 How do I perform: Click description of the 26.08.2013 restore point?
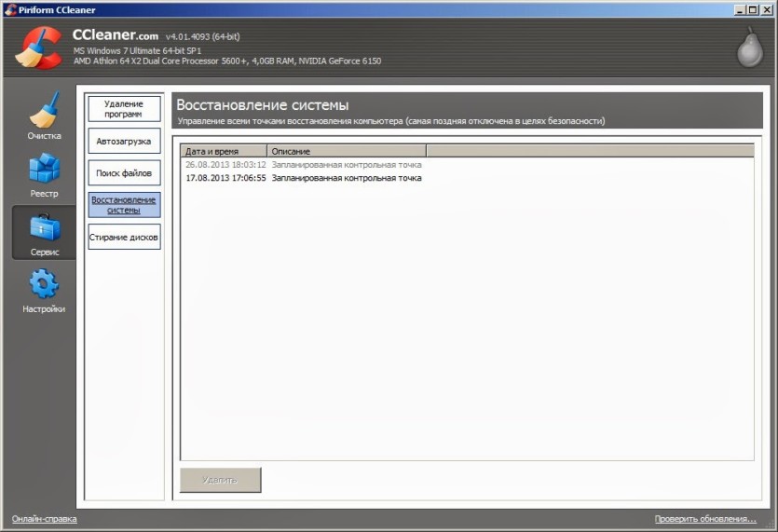click(x=347, y=164)
